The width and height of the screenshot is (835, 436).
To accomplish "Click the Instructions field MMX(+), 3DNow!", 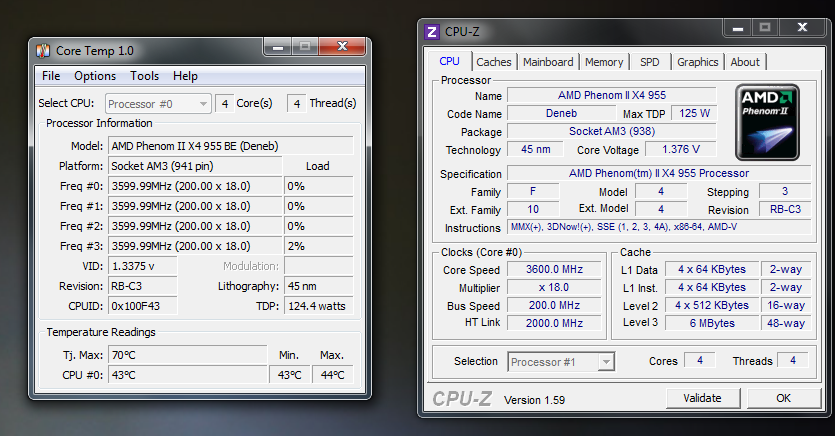I will coord(659,227).
